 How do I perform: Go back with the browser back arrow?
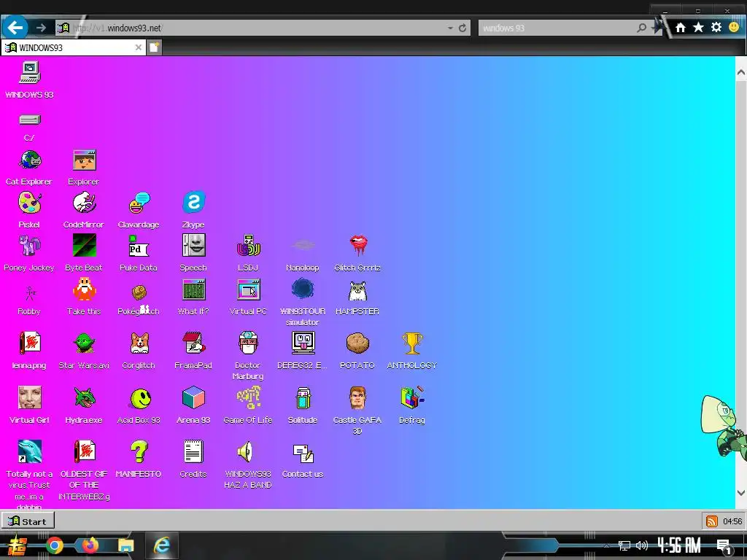tap(15, 28)
